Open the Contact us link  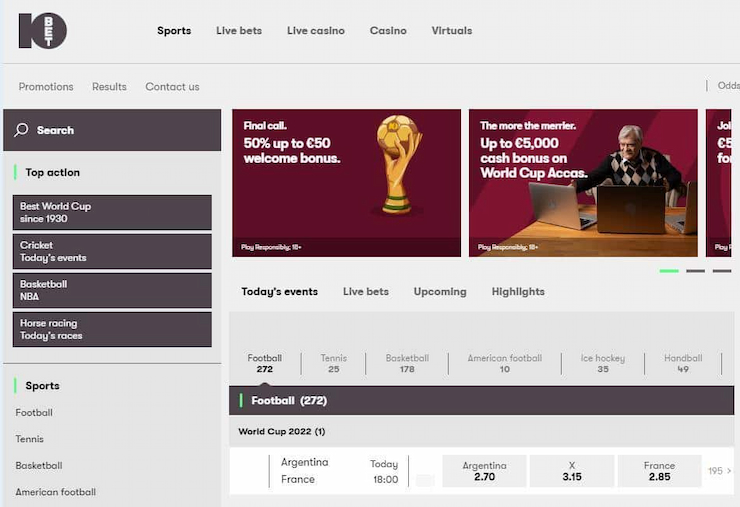click(172, 87)
